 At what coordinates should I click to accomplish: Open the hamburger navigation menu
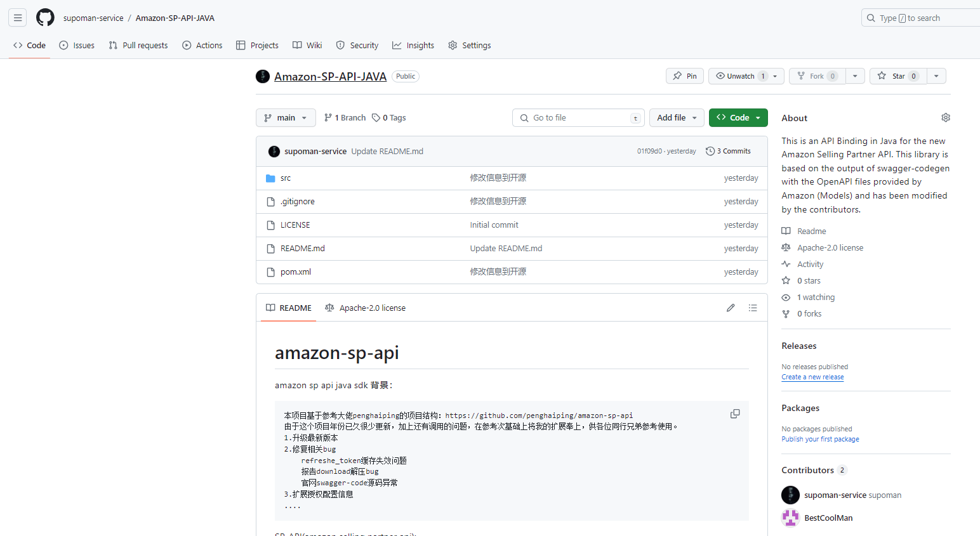click(x=18, y=18)
